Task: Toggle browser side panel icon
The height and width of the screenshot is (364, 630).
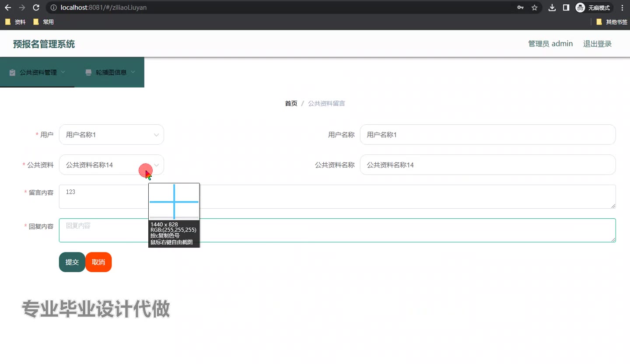Action: point(566,7)
